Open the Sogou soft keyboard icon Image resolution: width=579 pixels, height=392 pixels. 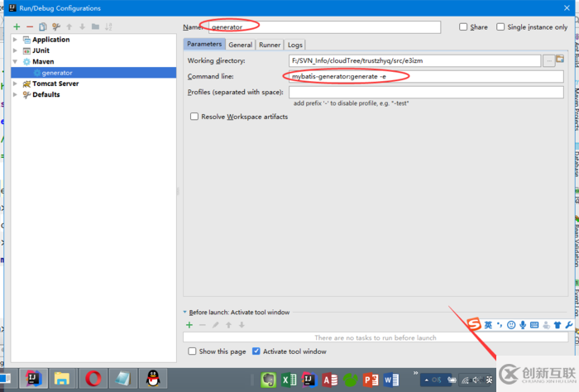pos(534,325)
